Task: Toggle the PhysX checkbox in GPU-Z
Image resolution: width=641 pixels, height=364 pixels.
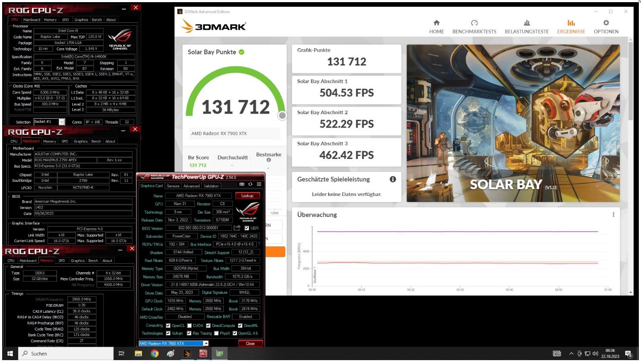Action: tap(216, 333)
